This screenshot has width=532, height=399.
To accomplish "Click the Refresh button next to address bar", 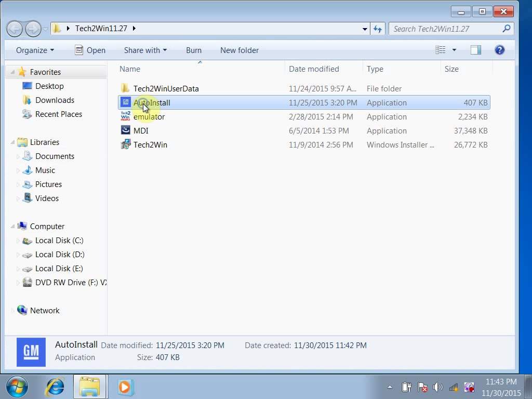I will (378, 29).
